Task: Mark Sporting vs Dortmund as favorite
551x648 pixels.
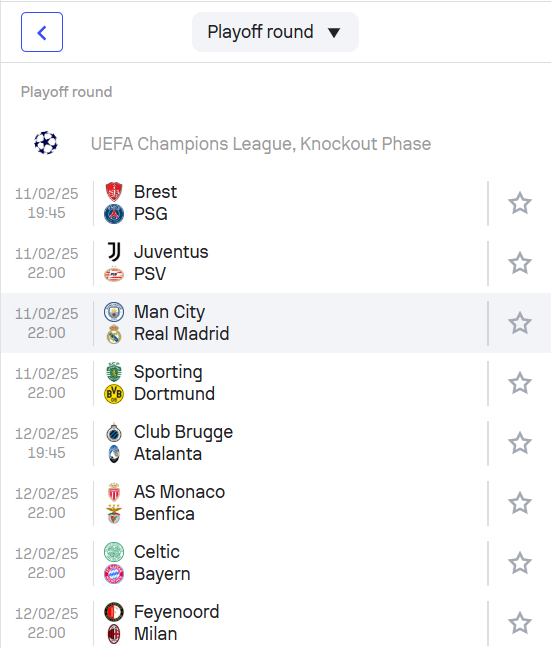Action: [x=520, y=383]
